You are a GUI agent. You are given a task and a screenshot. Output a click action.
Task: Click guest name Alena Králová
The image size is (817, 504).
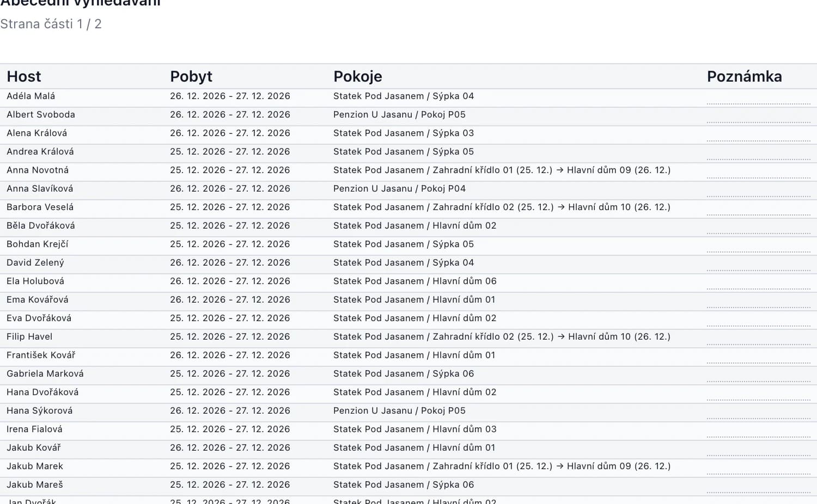pos(37,133)
